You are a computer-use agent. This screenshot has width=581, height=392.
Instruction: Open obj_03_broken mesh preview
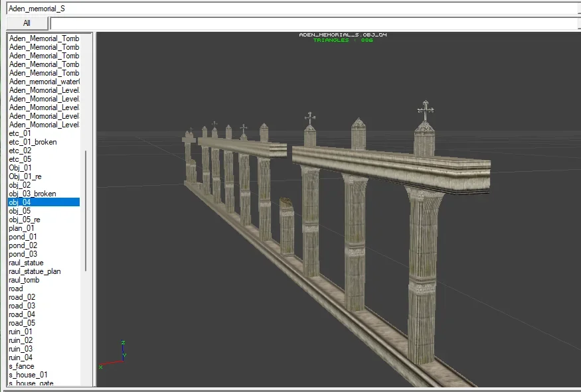44,194
